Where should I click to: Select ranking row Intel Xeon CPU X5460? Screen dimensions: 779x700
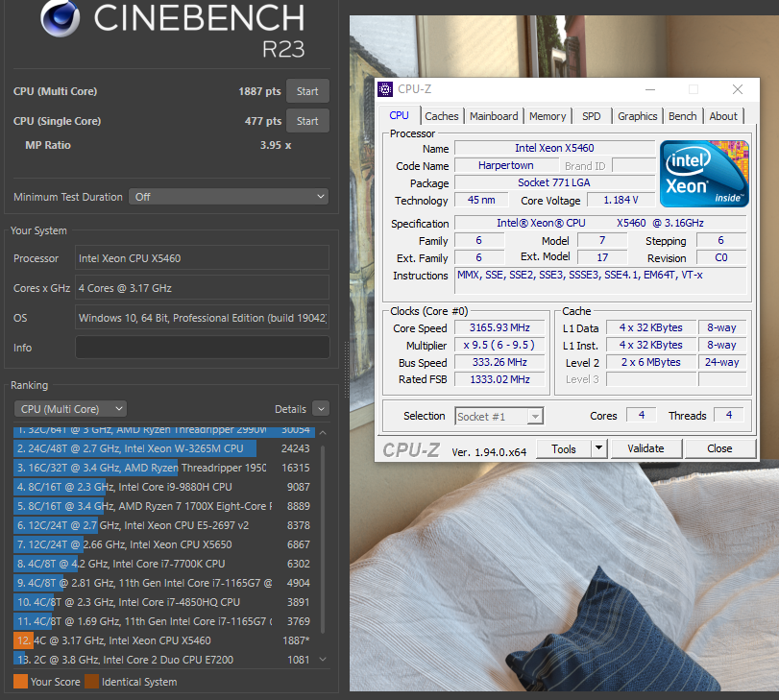click(x=164, y=640)
